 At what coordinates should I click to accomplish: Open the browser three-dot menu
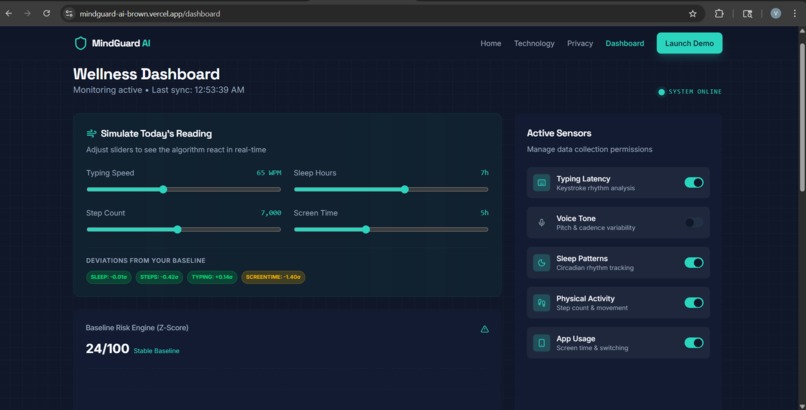[794, 14]
